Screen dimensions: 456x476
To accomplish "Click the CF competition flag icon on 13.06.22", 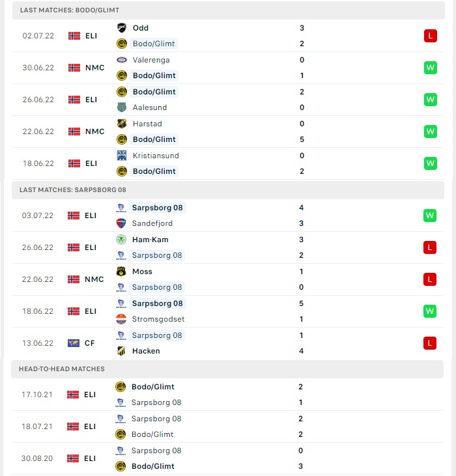I will coord(74,343).
